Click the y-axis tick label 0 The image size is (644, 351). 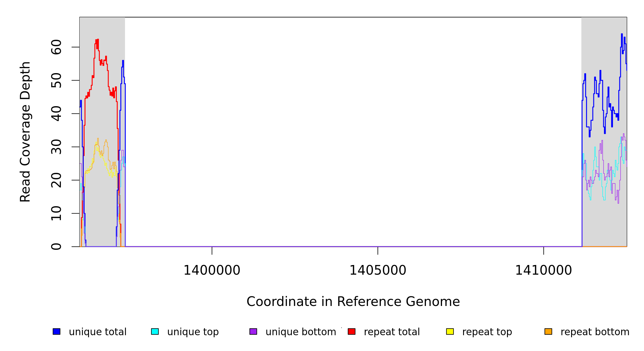point(56,247)
